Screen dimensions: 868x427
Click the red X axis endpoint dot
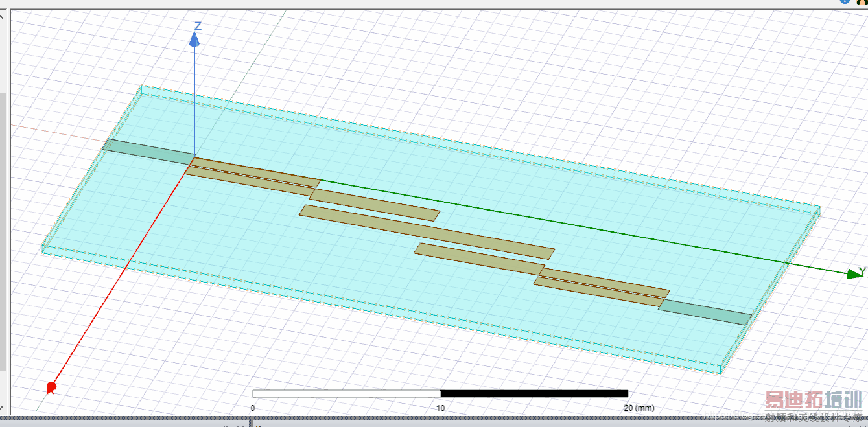51,387
